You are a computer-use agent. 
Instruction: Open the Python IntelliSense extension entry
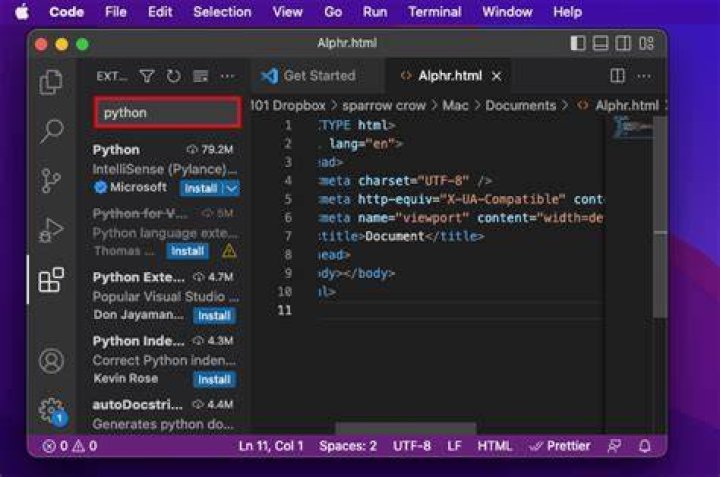click(166, 169)
